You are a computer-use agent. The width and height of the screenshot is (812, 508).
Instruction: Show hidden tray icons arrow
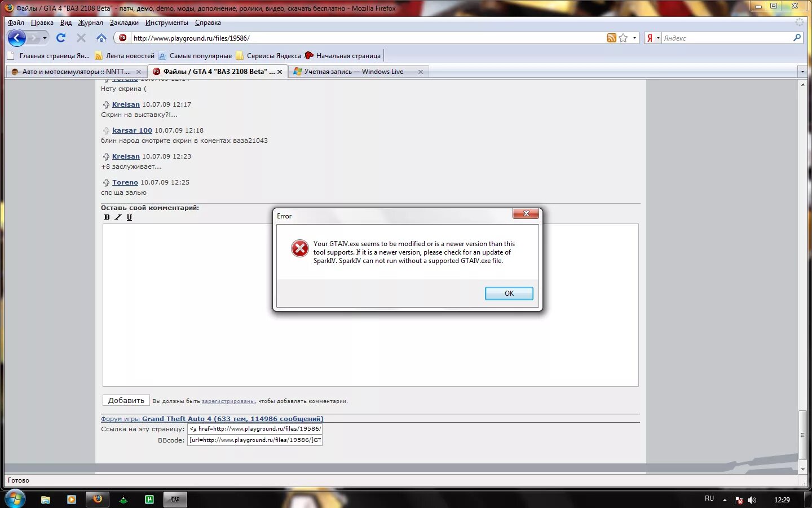tap(725, 500)
